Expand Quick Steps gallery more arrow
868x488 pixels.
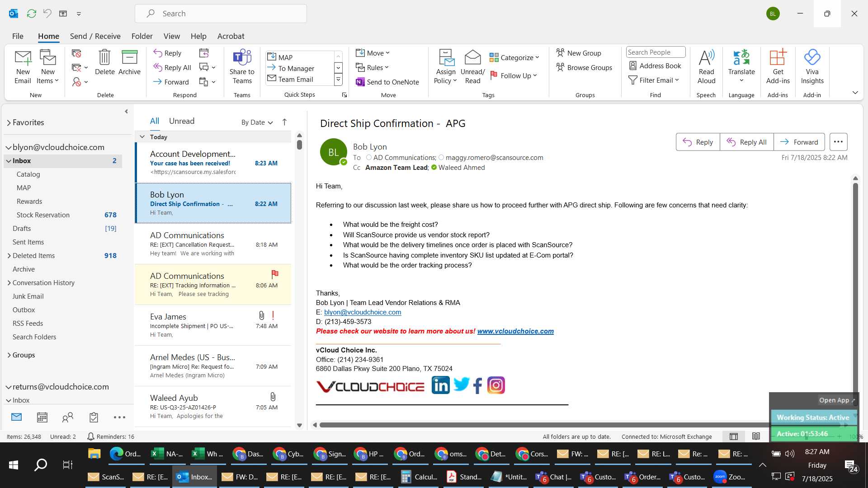(x=338, y=80)
